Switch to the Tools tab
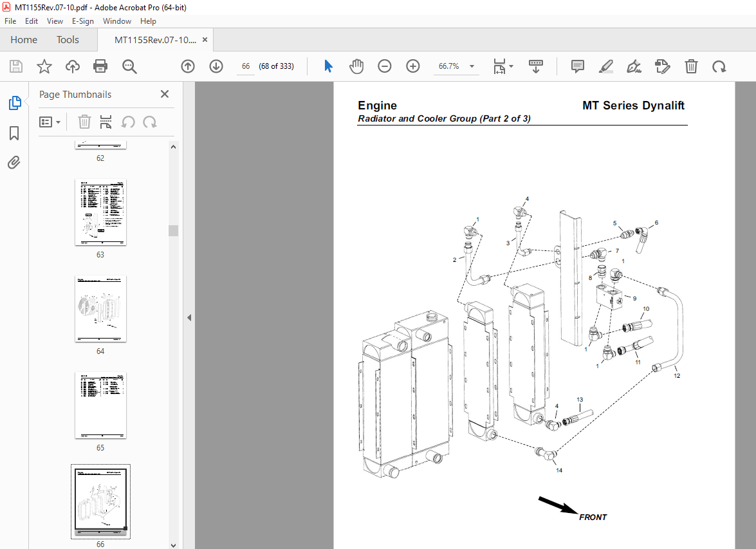The height and width of the screenshot is (549, 756). [68, 39]
